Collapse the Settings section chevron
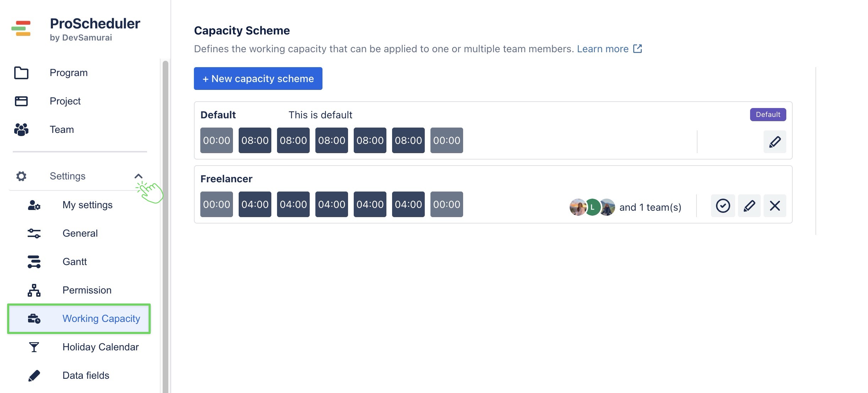Screen dimensions: 868x393 pyautogui.click(x=139, y=176)
